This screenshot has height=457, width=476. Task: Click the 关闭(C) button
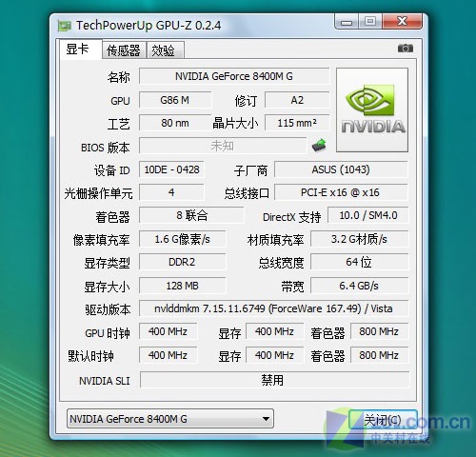pyautogui.click(x=383, y=420)
